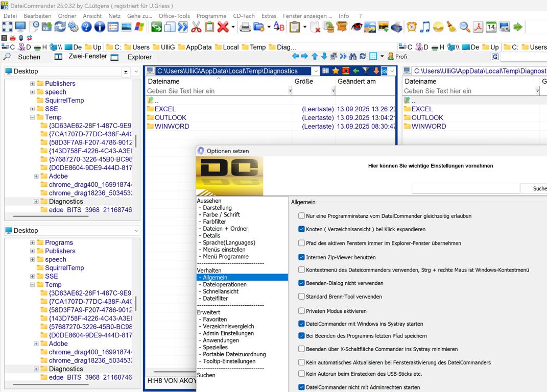Click the red X delete icon
Viewport: 547px width, 392px height.
[223, 27]
